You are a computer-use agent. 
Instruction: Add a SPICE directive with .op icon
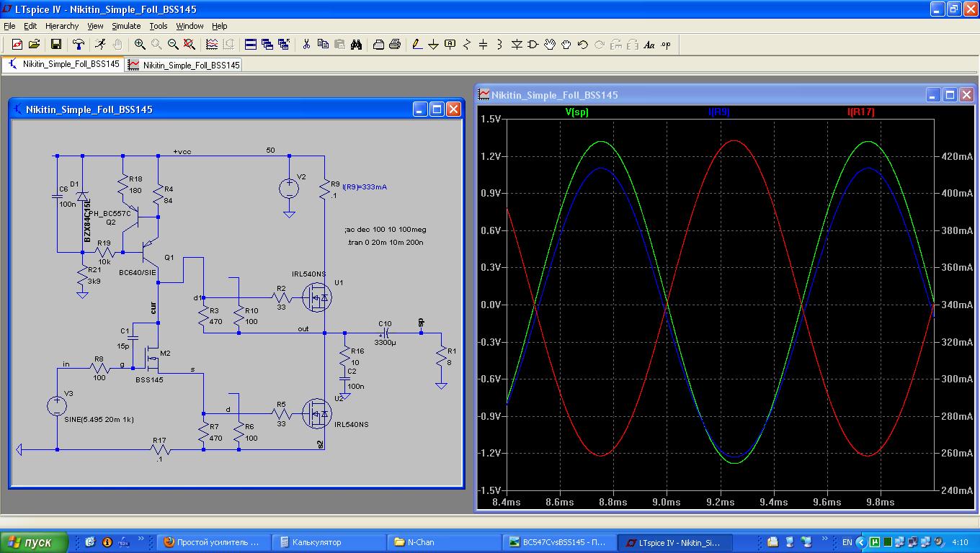[666, 45]
